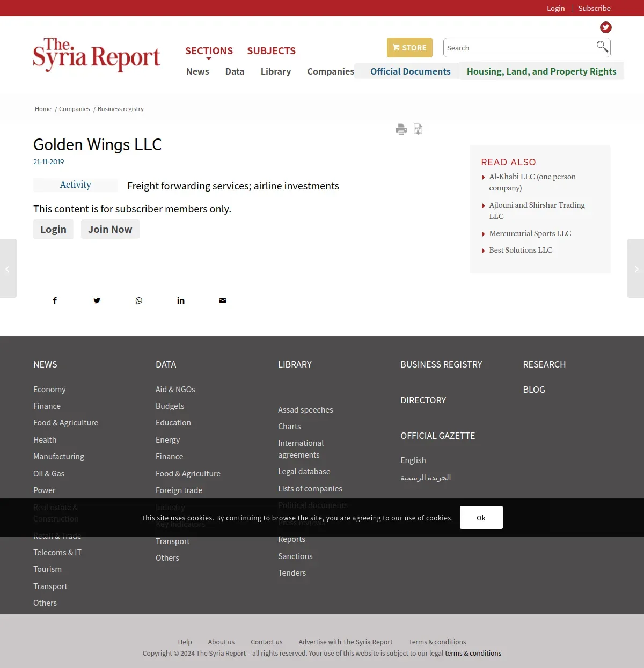The height and width of the screenshot is (668, 644).
Task: Expand the SECTIONS menu
Action: point(209,51)
